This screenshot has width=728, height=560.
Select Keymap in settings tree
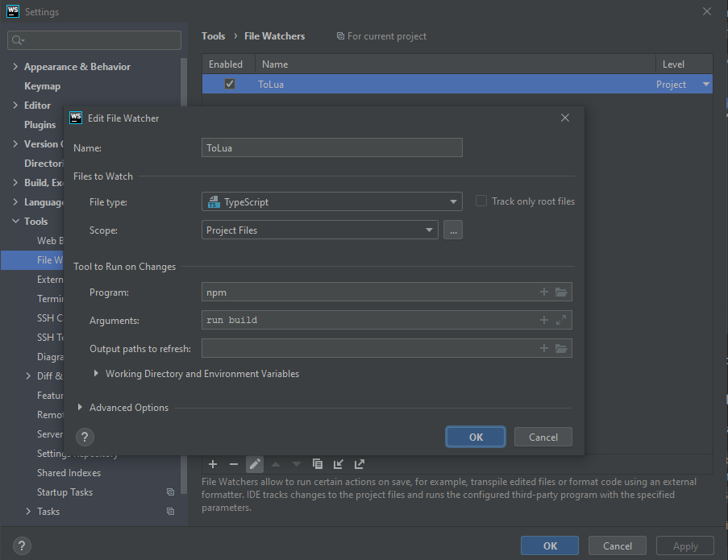pyautogui.click(x=42, y=86)
